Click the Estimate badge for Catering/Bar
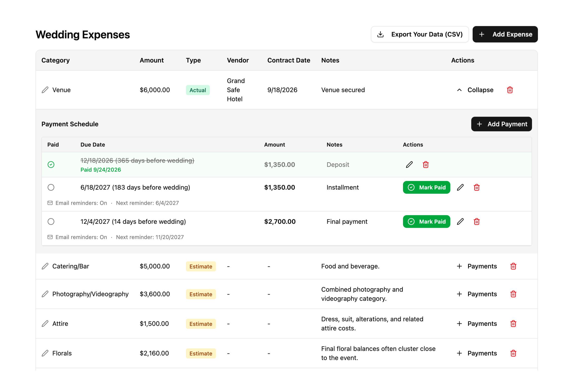This screenshot has height=390, width=588. point(201,267)
